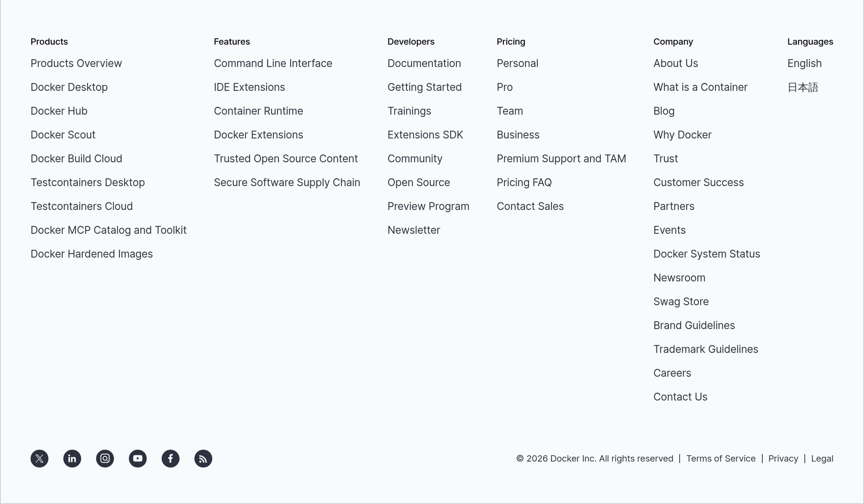Open the Trusted Open Source Content page
The height and width of the screenshot is (504, 864).
286,159
